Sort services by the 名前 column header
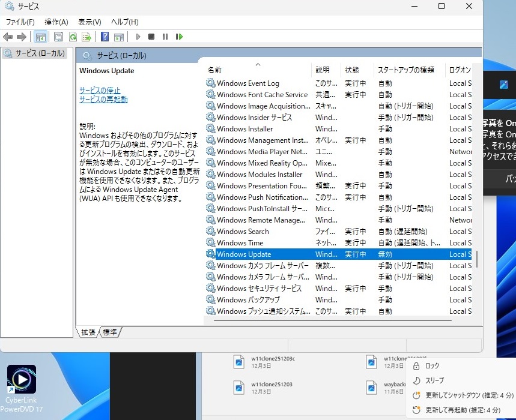The height and width of the screenshot is (420, 516). pyautogui.click(x=214, y=70)
